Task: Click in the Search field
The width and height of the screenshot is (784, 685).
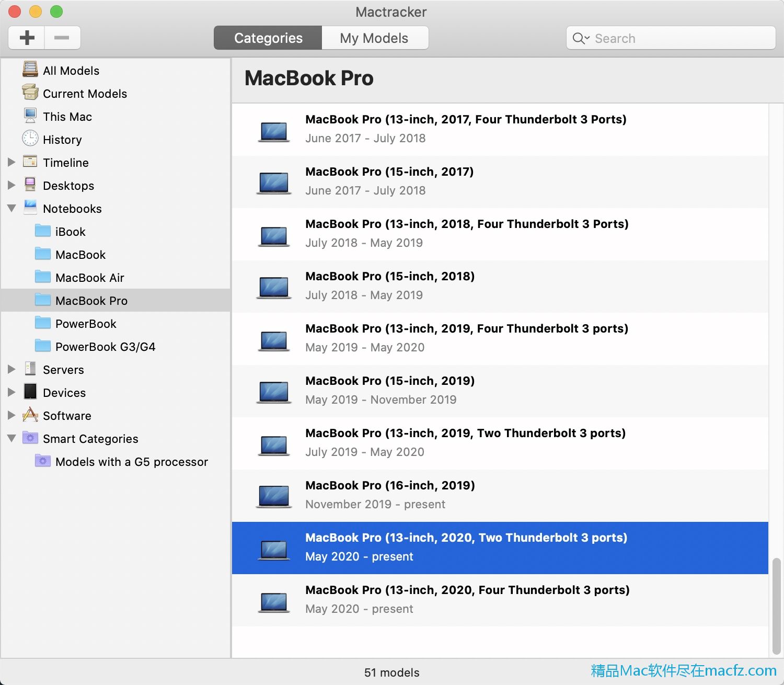Action: click(671, 38)
